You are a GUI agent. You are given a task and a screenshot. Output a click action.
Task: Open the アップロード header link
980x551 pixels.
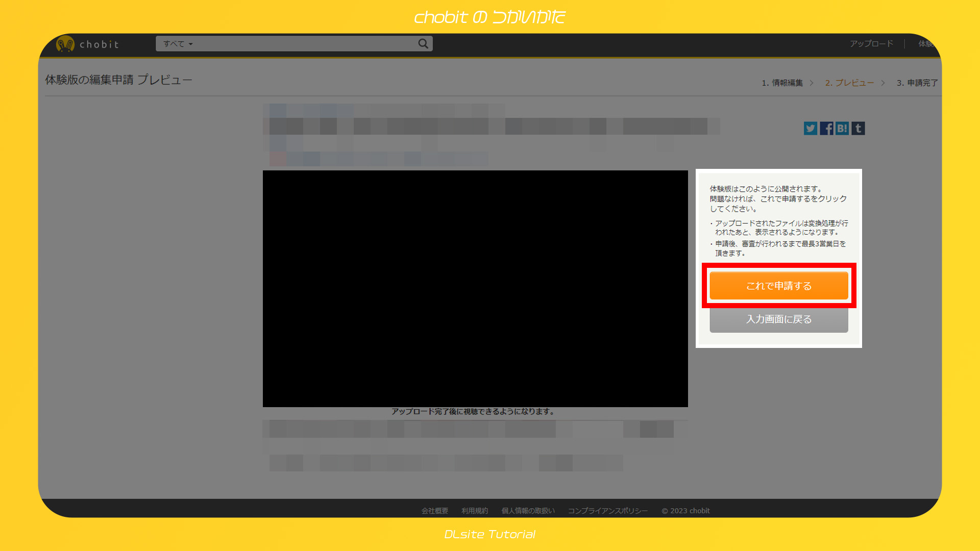pyautogui.click(x=871, y=44)
